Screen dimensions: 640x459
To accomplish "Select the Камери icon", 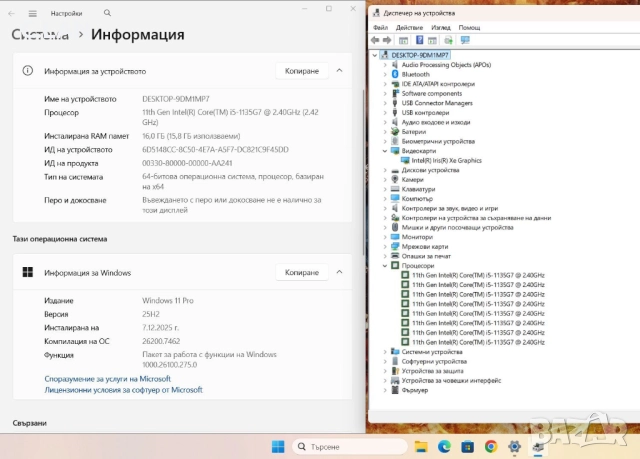I will [395, 180].
